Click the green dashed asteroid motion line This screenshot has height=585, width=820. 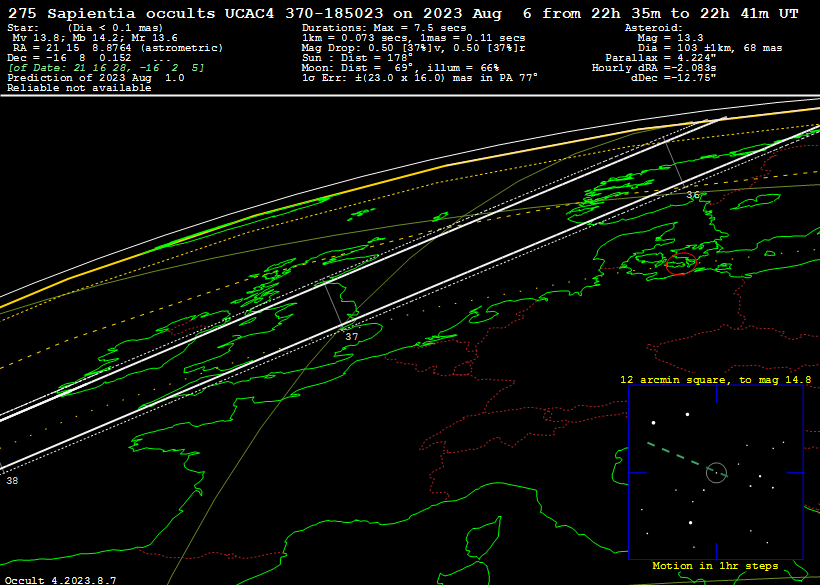click(675, 455)
